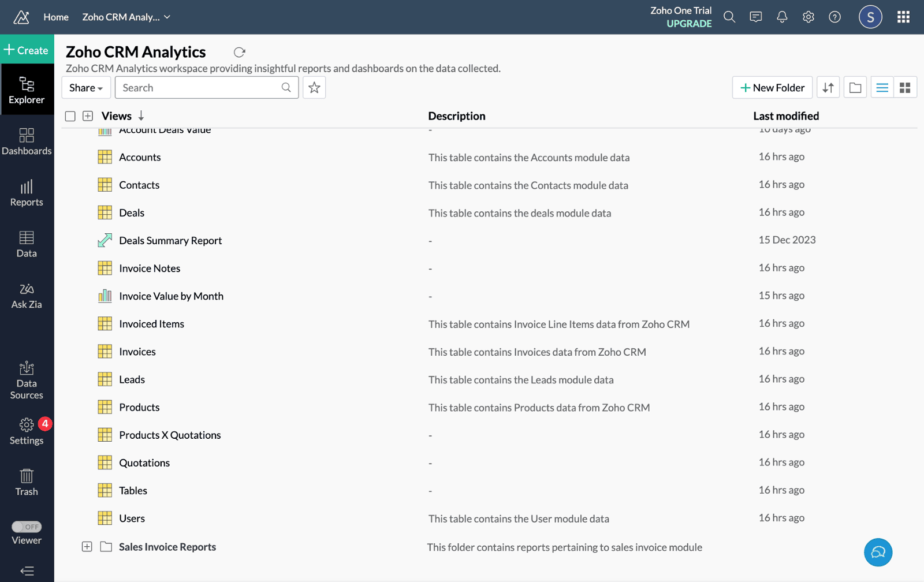This screenshot has height=582, width=924.
Task: Expand all views with header plus icon
Action: [88, 116]
